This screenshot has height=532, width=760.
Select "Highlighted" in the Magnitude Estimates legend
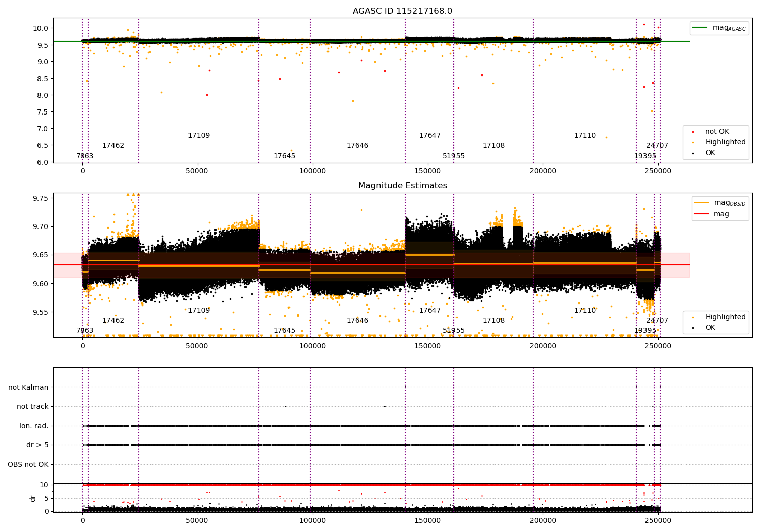[x=725, y=317]
